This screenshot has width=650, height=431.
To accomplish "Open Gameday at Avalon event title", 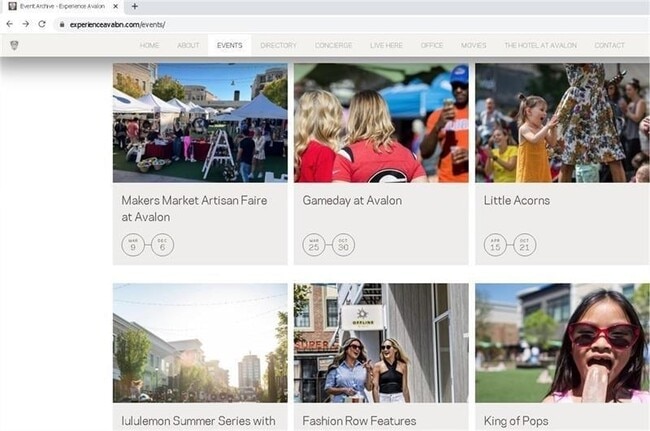I will click(x=352, y=201).
